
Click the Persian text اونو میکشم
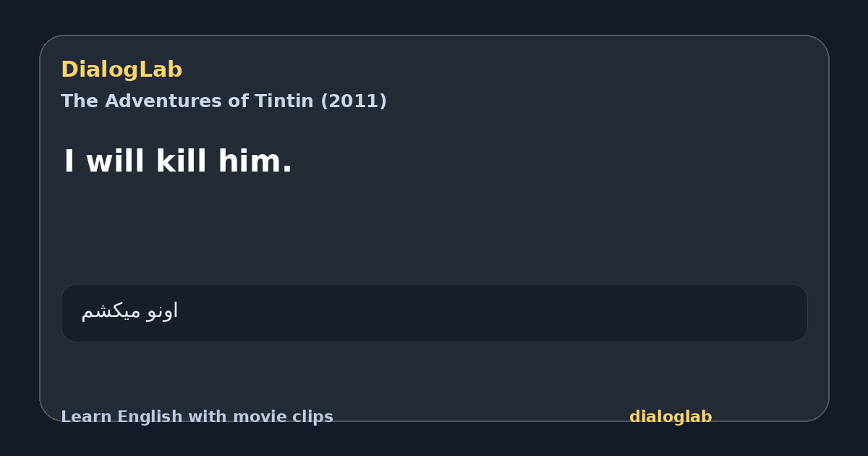[129, 311]
